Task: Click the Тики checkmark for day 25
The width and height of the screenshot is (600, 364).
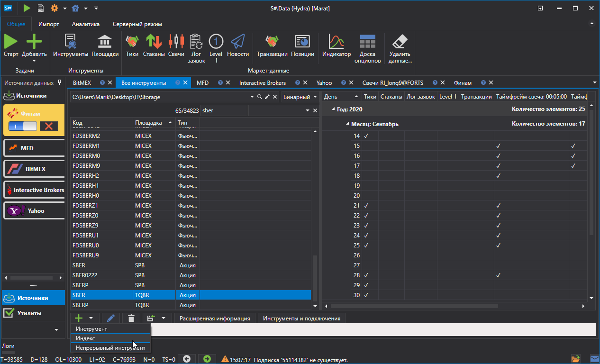Action: (366, 246)
